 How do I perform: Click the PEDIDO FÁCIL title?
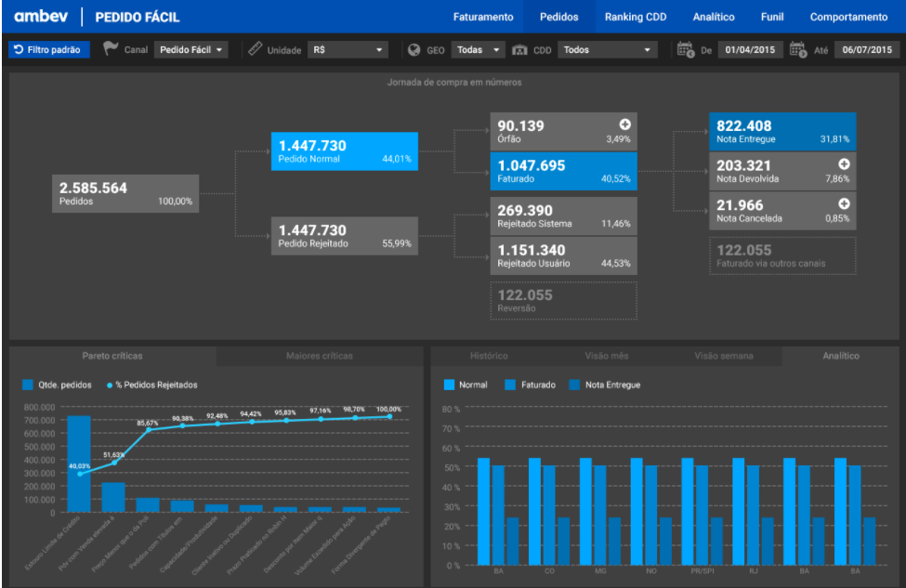(x=138, y=18)
